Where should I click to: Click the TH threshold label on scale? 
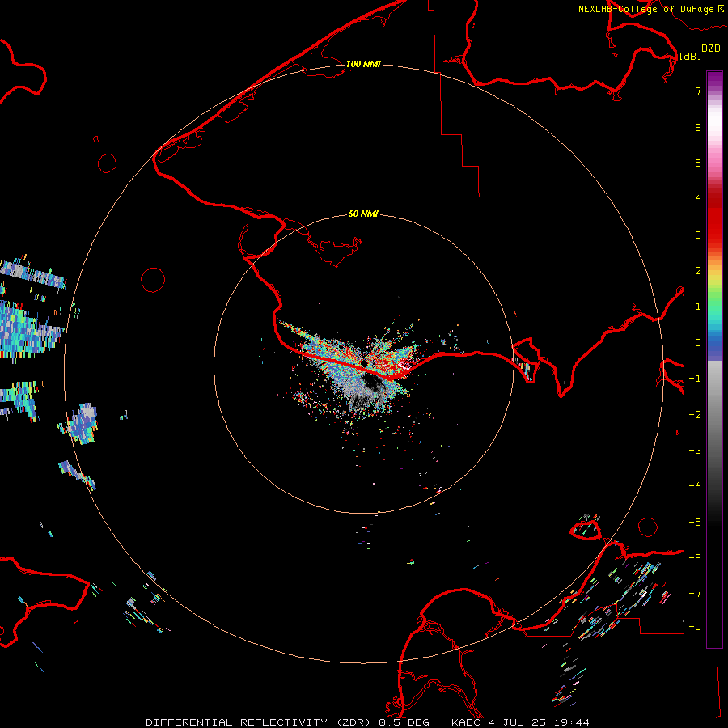click(695, 629)
